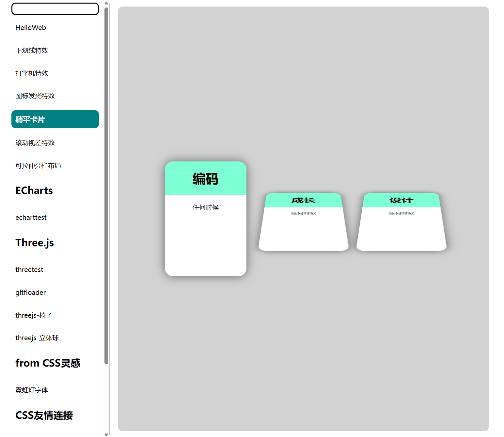Click 任何时候 text in the 编码 card
The height and width of the screenshot is (437, 504).
click(x=206, y=207)
